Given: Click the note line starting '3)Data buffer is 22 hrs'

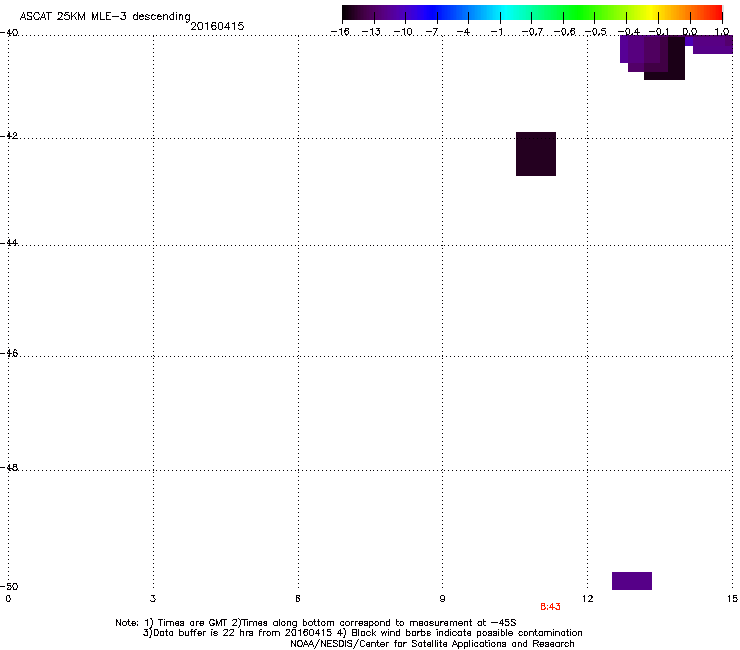Looking at the screenshot, I should (362, 633).
